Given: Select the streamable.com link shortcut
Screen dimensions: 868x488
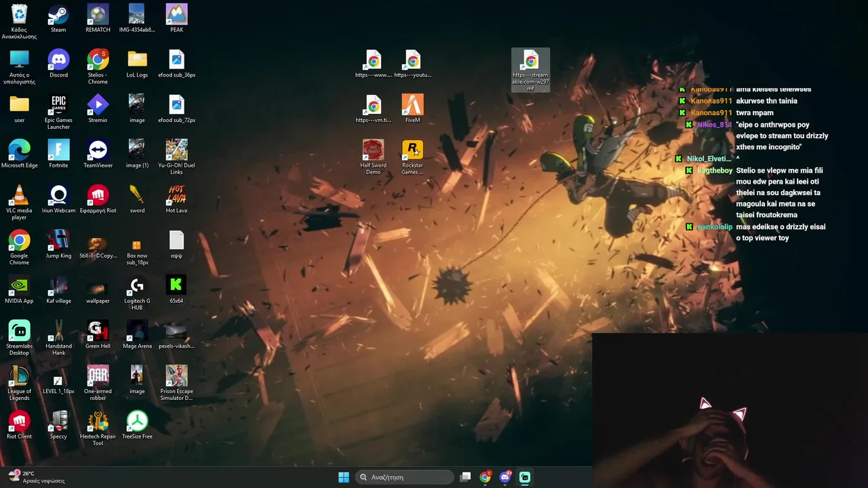Looking at the screenshot, I should coord(530,70).
